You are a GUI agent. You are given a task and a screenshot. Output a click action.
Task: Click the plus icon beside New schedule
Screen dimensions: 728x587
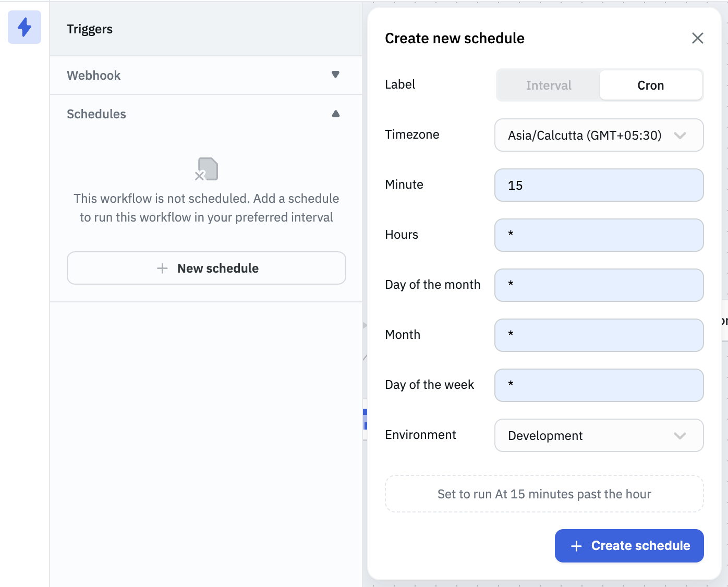[x=162, y=268]
